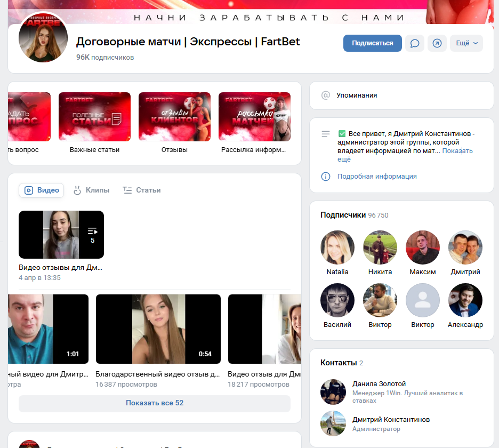Open Важные статьи section
Image resolution: width=499 pixels, height=448 pixels.
94,117
